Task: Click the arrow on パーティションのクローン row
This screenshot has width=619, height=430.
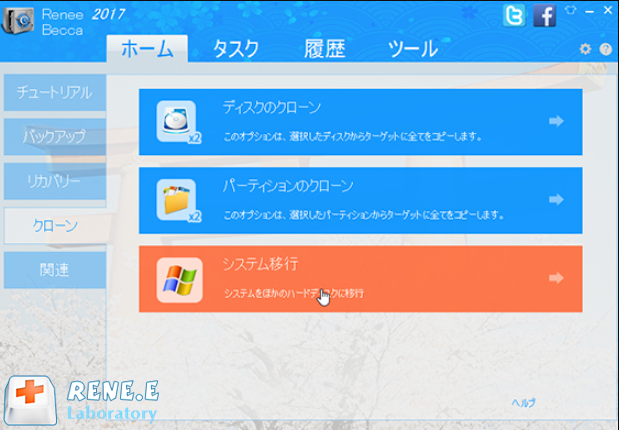Action: point(556,199)
